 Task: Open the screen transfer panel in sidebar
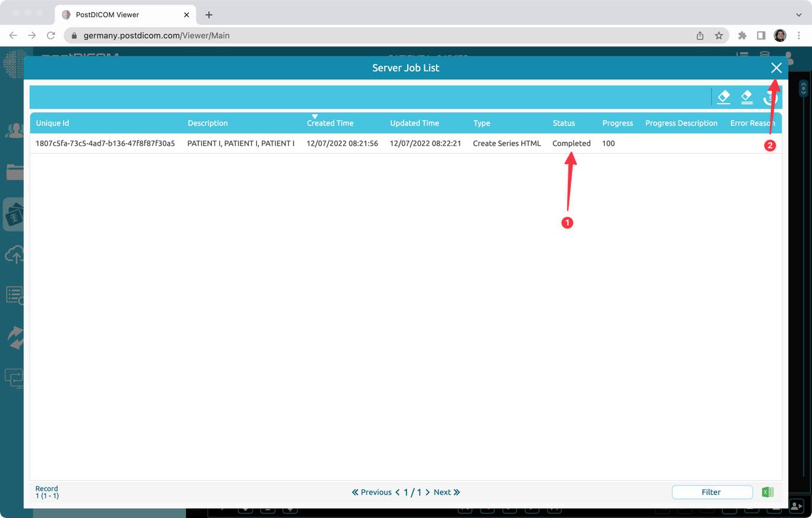pyautogui.click(x=13, y=378)
